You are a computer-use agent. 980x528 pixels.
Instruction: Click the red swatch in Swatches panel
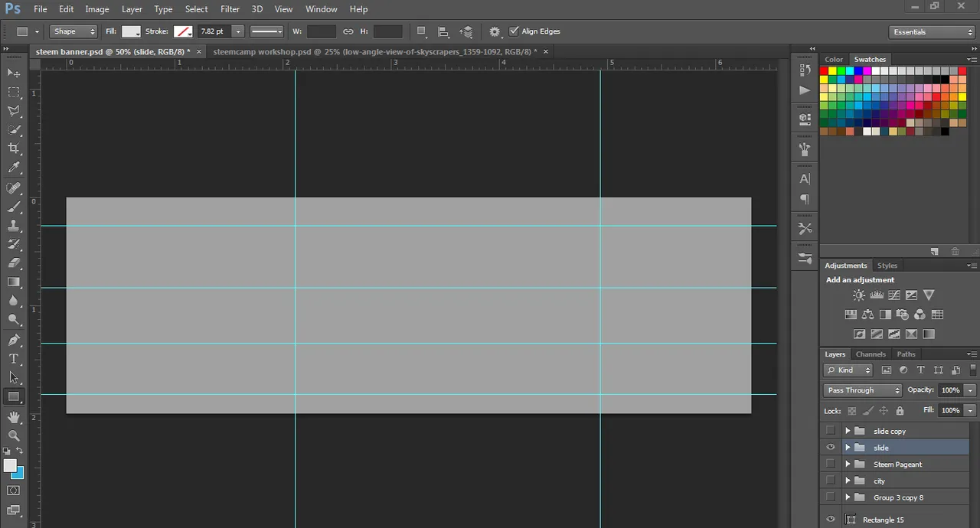click(x=824, y=71)
